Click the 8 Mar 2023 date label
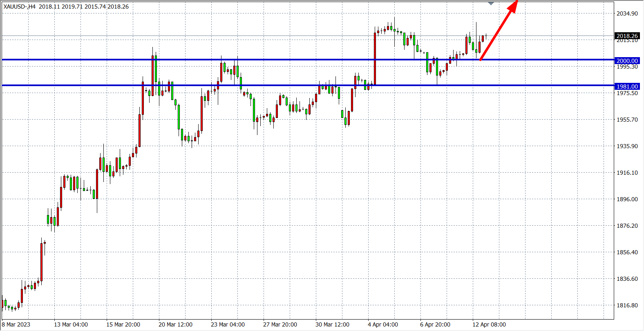The width and height of the screenshot is (644, 331). pyautogui.click(x=16, y=324)
